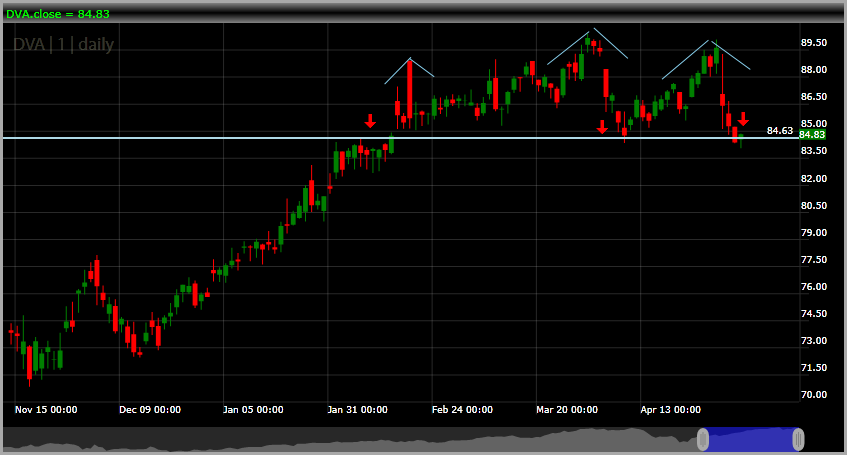
Task: Select the third blue peak marker in April
Action: (x=706, y=59)
